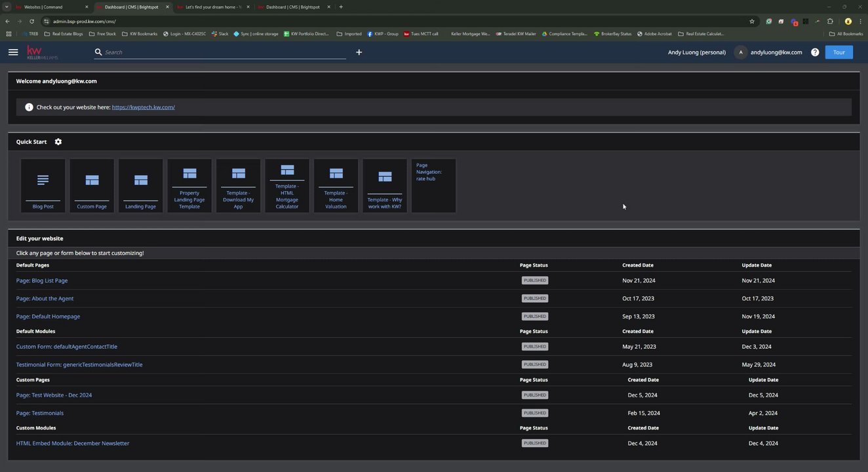Open the help question mark icon
Image resolution: width=868 pixels, height=472 pixels.
coord(815,52)
